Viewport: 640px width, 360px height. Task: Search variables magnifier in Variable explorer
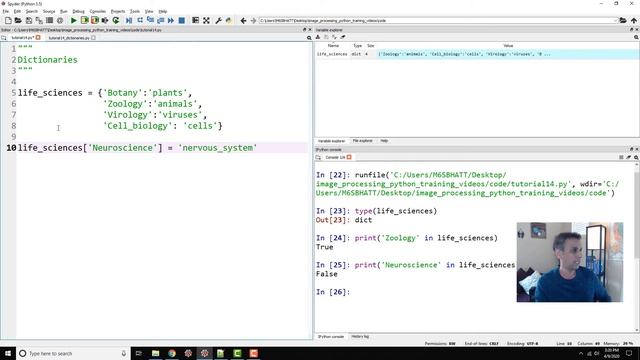click(636, 37)
